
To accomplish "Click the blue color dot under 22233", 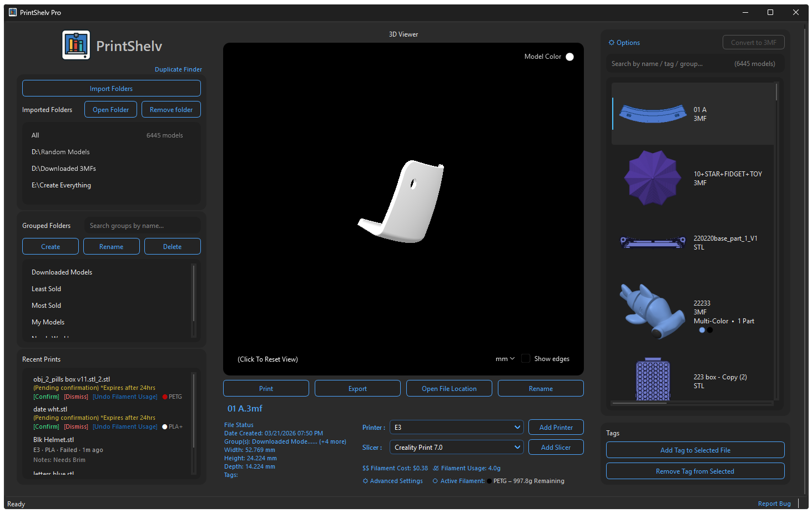I will point(702,330).
